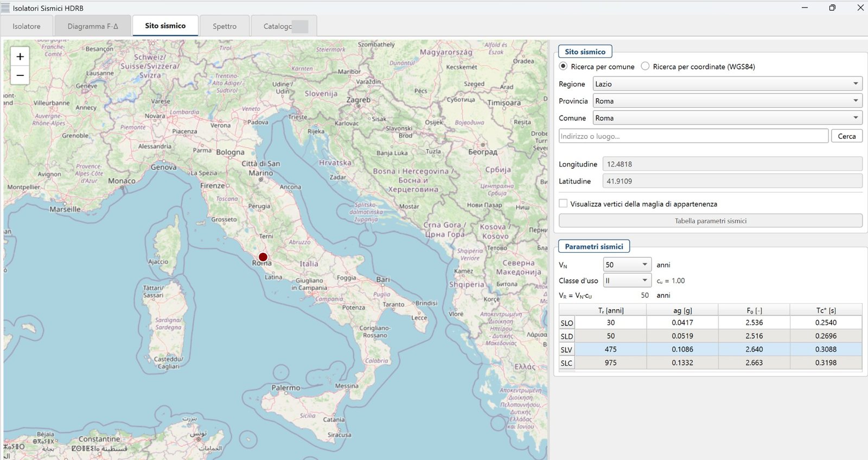Open the Comune dropdown showing Roma
868x460 pixels.
(727, 118)
